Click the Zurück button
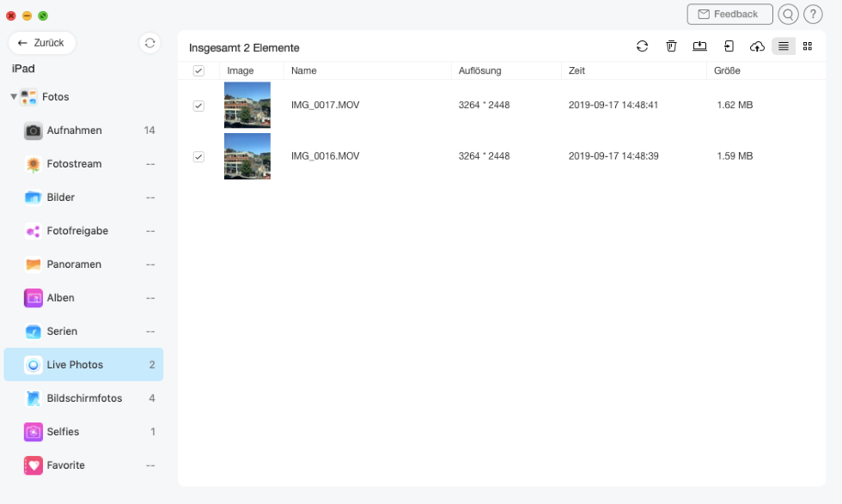Viewport: 842px width, 504px height. [42, 43]
